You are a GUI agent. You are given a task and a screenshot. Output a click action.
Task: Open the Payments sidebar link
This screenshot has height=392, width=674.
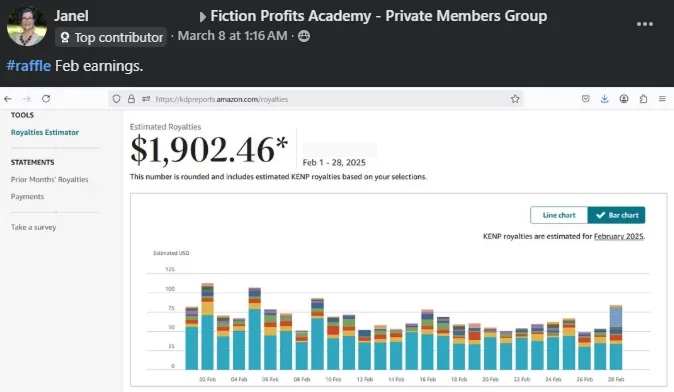coord(28,196)
